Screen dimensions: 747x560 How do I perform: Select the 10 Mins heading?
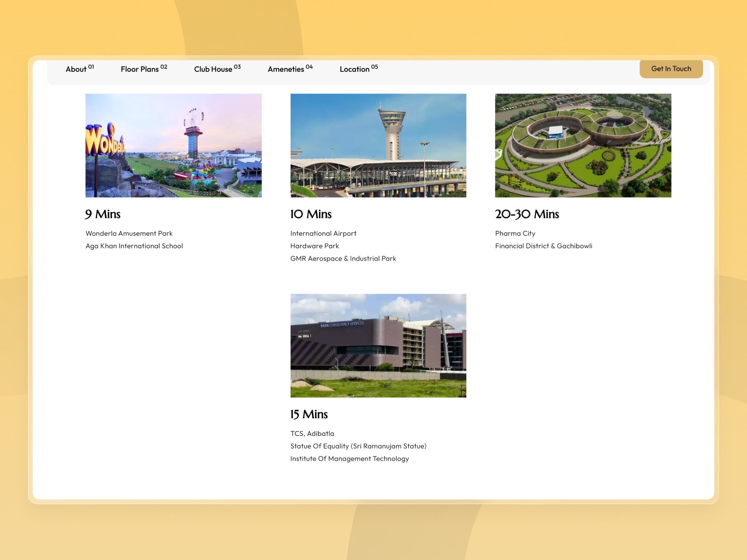coord(311,214)
